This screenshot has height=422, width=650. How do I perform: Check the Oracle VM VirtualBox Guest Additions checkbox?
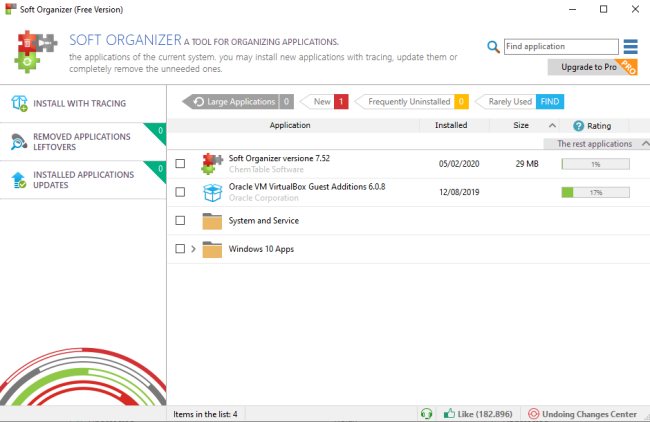[180, 192]
